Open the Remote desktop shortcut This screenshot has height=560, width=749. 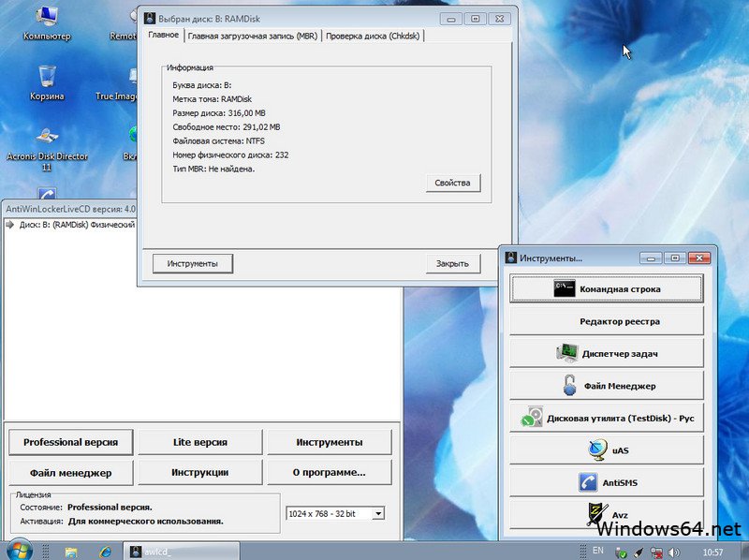pyautogui.click(x=123, y=24)
